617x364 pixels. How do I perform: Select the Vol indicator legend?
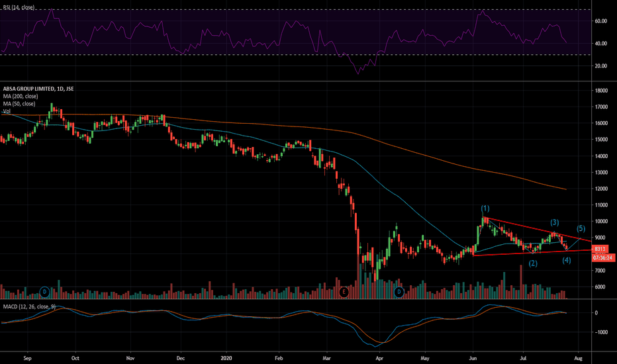(7, 111)
